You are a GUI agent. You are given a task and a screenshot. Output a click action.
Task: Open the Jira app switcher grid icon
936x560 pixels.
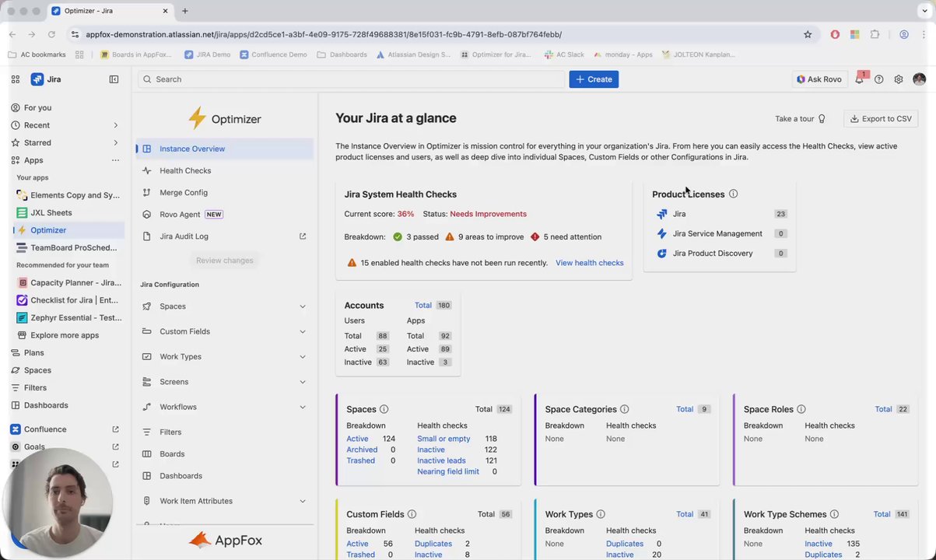coord(16,79)
